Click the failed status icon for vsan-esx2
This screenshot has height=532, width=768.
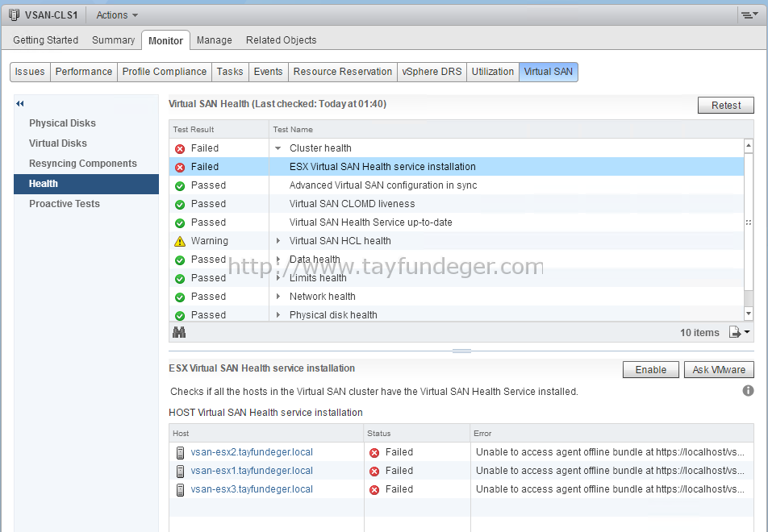[374, 453]
